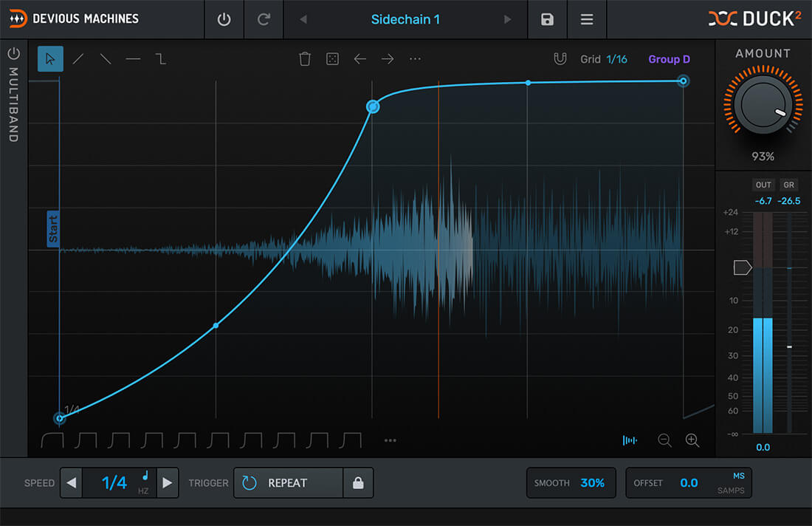Open the hamburger menu
This screenshot has width=812, height=526.
(x=587, y=19)
